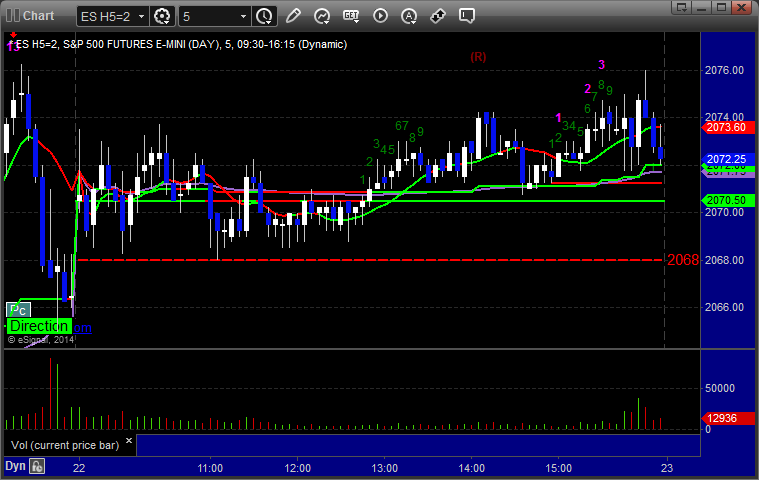Open the symbol settings gear menu
759x480 pixels.
click(x=162, y=16)
